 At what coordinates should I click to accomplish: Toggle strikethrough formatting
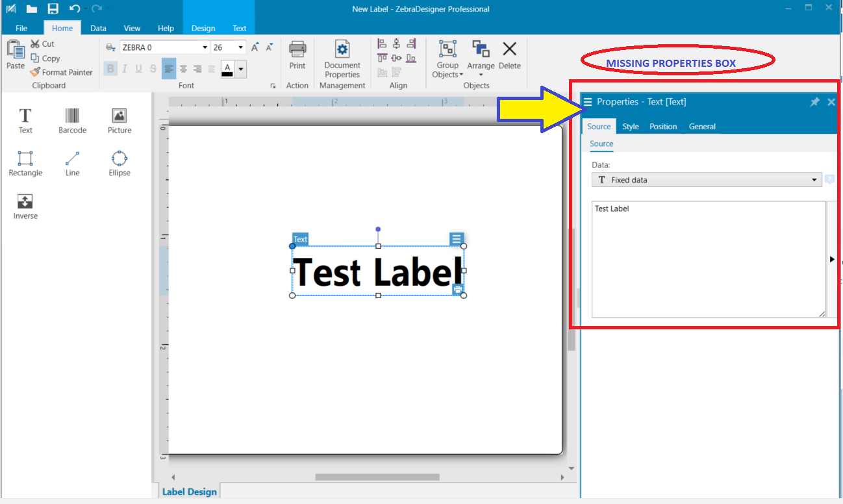point(153,69)
